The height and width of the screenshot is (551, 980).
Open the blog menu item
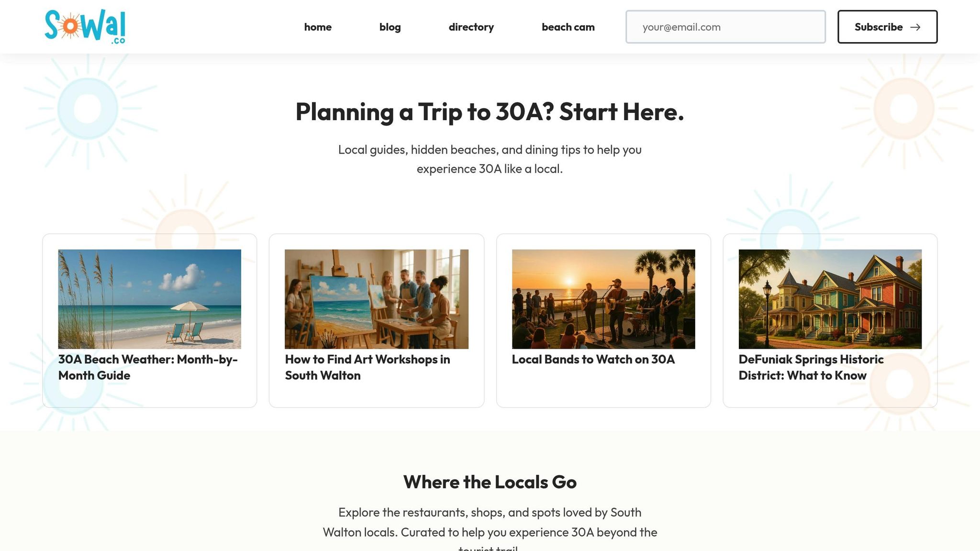[x=390, y=27]
